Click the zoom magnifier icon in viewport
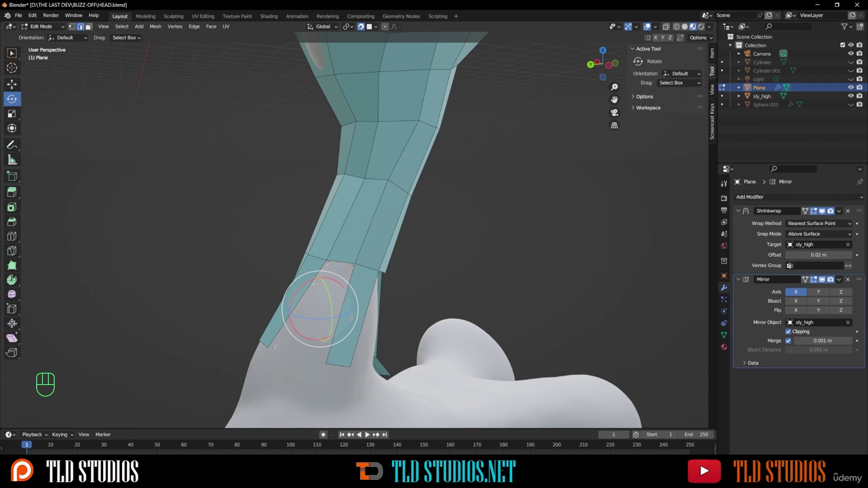 (x=614, y=87)
